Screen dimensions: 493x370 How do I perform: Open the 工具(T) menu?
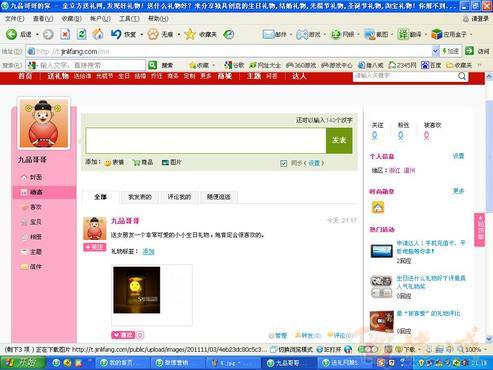129,19
